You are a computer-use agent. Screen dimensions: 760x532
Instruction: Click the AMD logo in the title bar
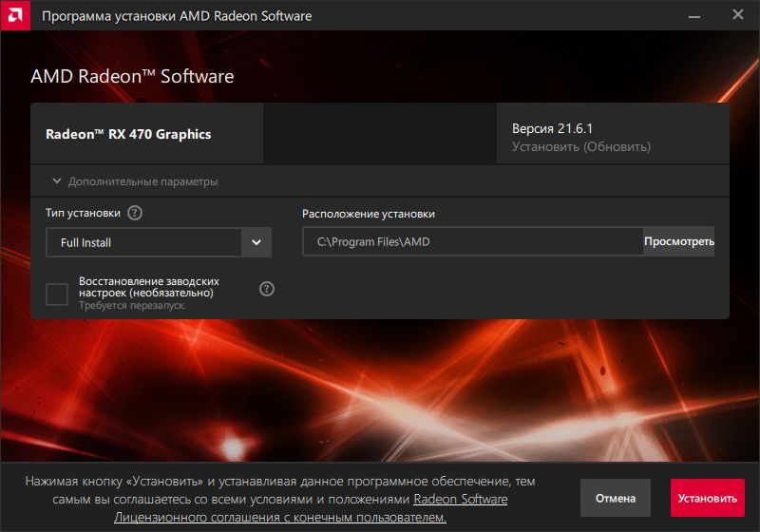(15, 15)
